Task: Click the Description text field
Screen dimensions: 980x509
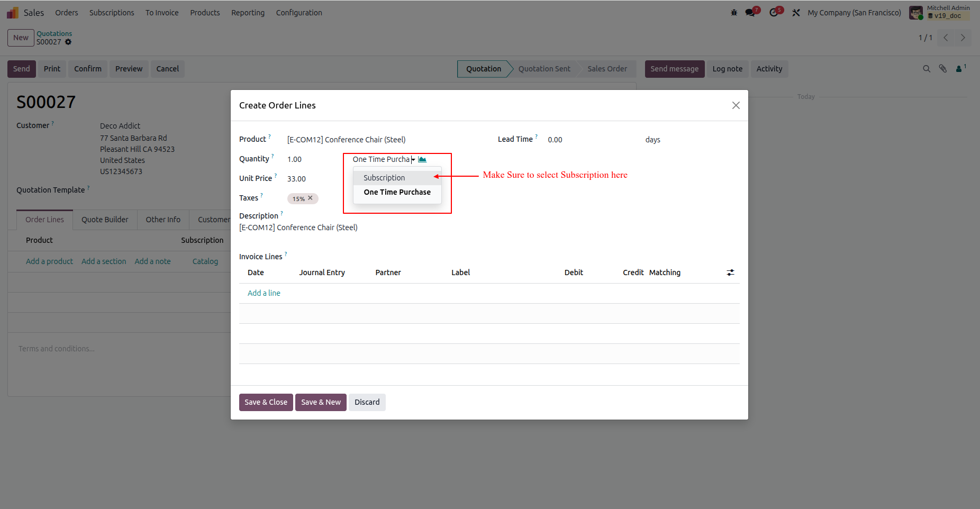Action: 489,228
